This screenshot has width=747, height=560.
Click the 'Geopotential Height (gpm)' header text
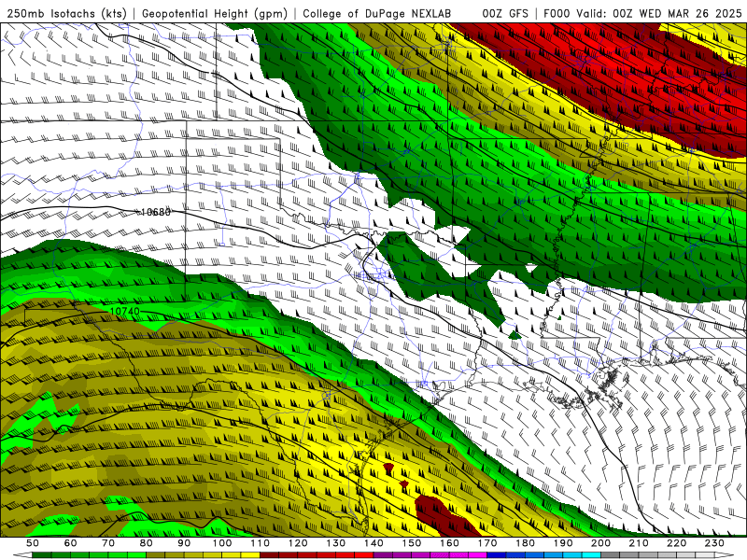[215, 14]
